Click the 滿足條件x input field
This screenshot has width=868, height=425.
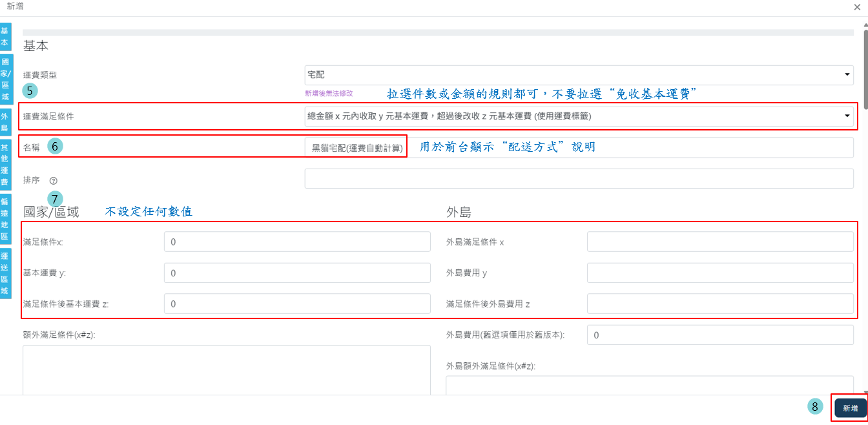297,242
